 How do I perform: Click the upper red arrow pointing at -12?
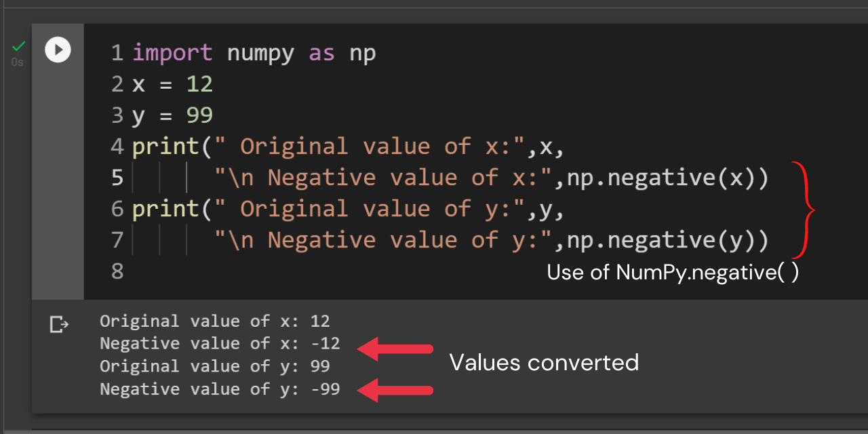pos(395,349)
